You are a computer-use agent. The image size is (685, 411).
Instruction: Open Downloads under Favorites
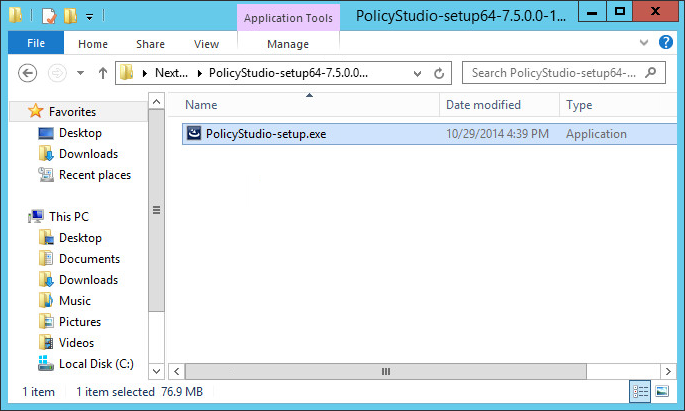[88, 154]
